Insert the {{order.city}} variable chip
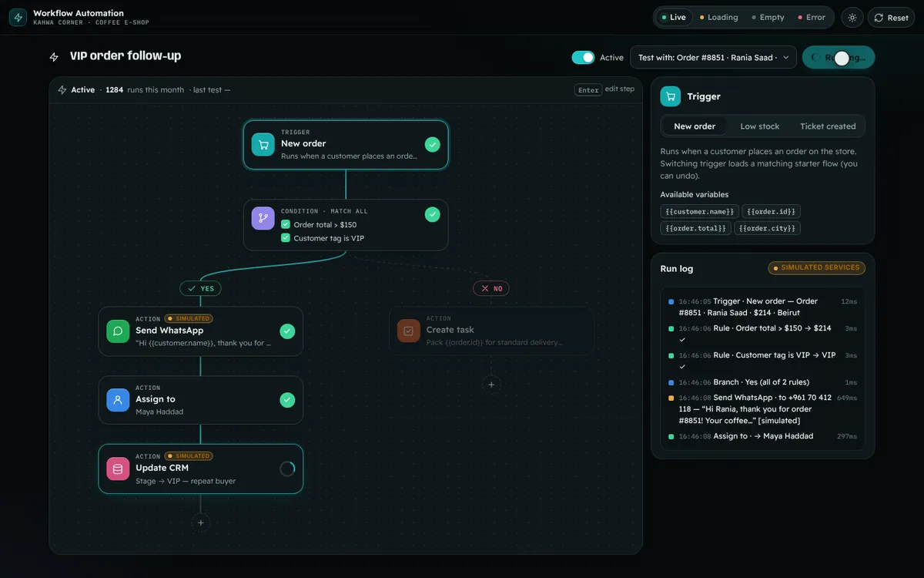This screenshot has height=578, width=924. (x=768, y=228)
